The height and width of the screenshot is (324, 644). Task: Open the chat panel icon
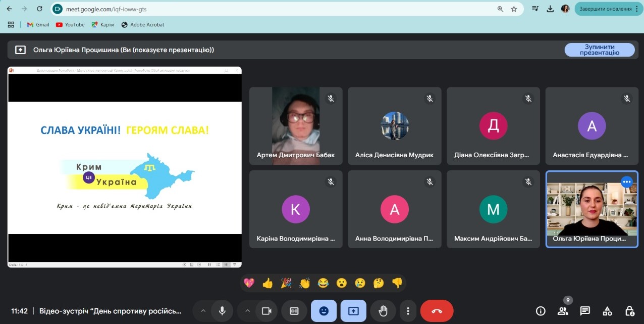click(585, 311)
